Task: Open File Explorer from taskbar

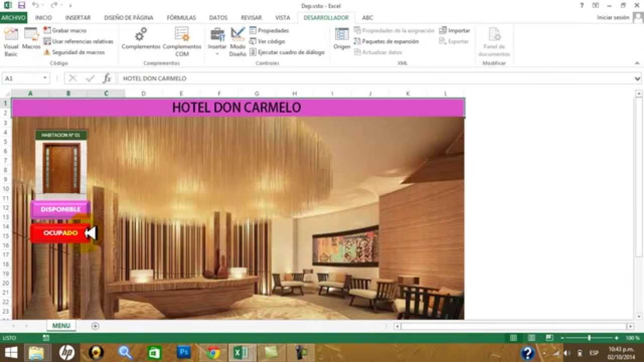Action: (37, 352)
